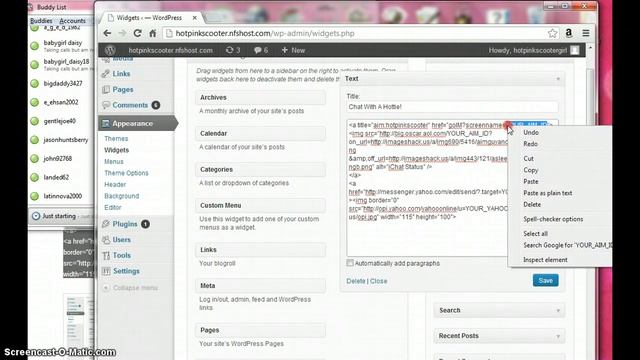Image resolution: width=640 pixels, height=360 pixels.
Task: Go back with the browser back arrow
Action: 107,33
